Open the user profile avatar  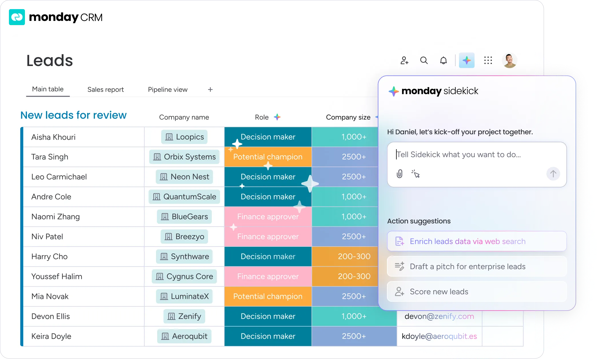coord(509,60)
